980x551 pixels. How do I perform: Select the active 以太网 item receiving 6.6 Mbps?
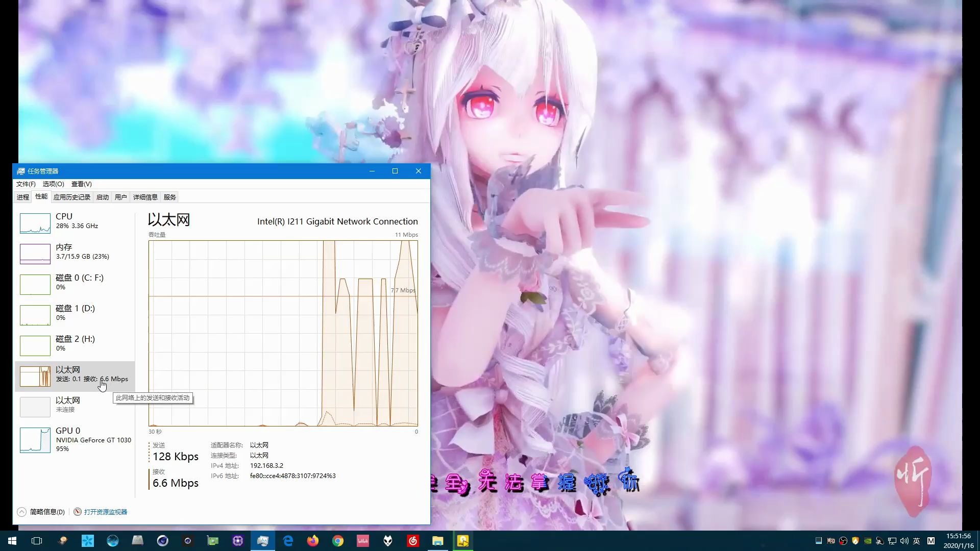click(75, 376)
